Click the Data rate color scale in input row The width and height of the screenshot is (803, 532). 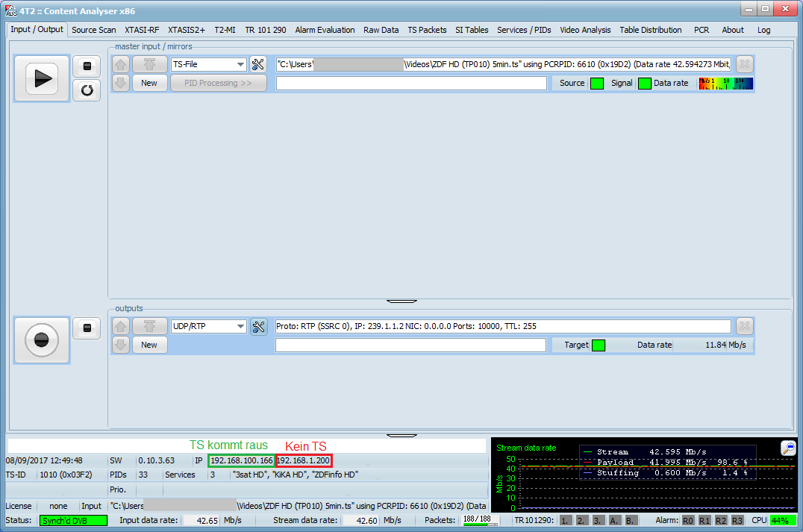[725, 84]
